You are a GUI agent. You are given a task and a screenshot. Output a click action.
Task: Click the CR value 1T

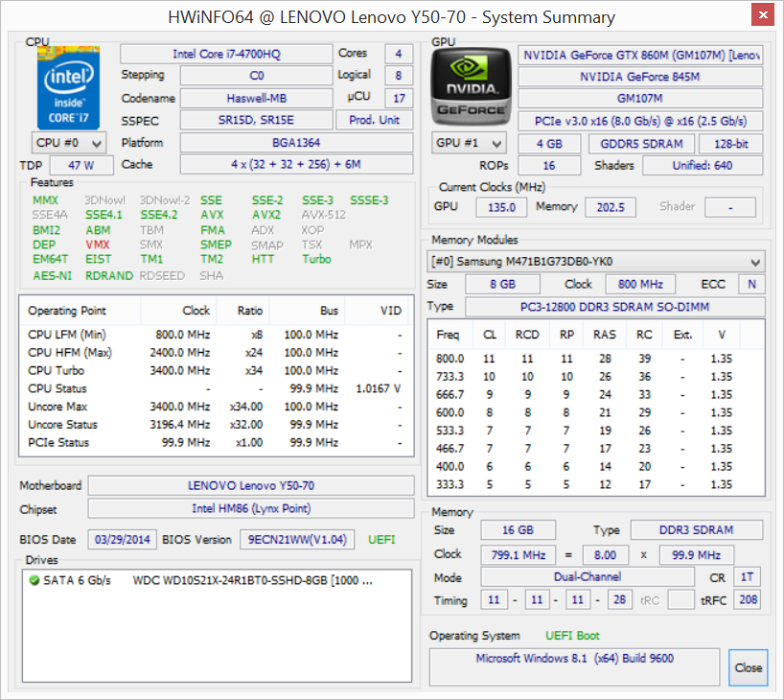click(x=747, y=577)
